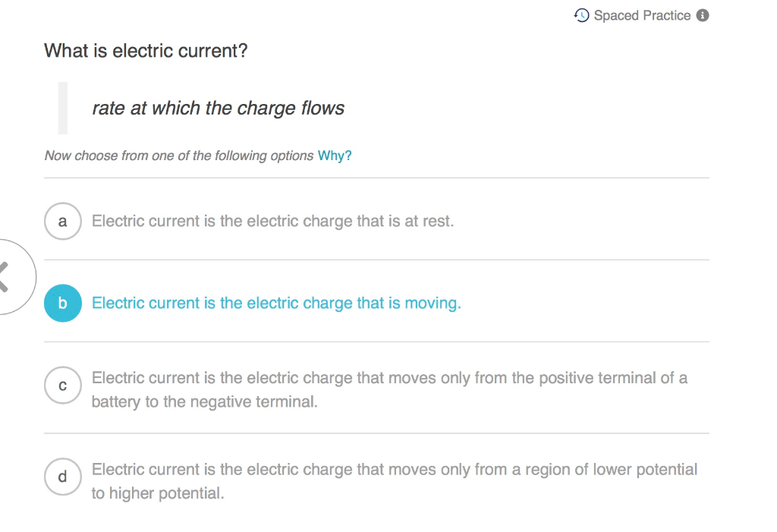Click the letter c circle icon

tap(63, 386)
